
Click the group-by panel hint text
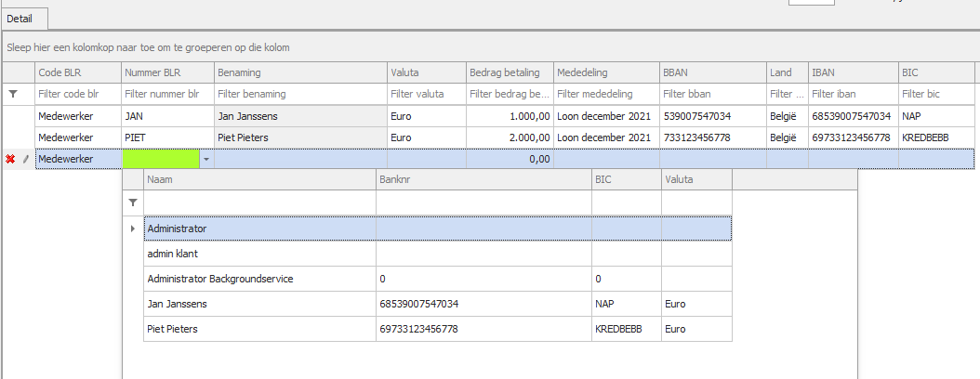[x=148, y=47]
